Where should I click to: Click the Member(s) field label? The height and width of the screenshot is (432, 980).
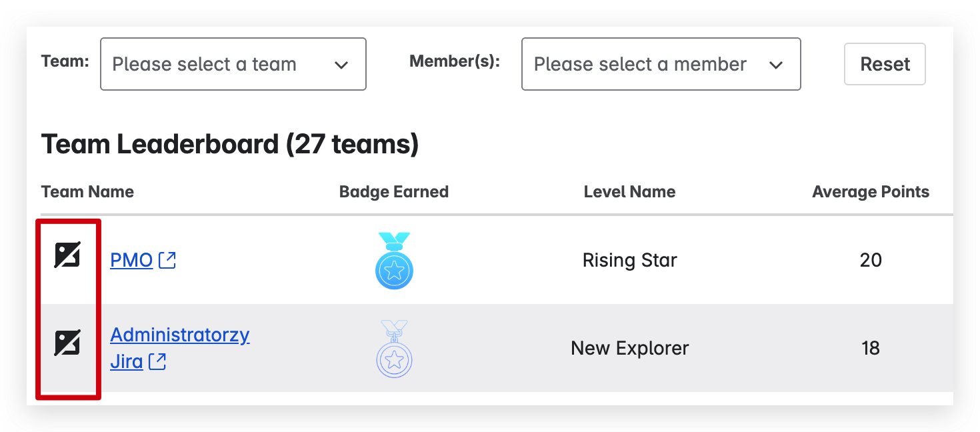coord(454,62)
